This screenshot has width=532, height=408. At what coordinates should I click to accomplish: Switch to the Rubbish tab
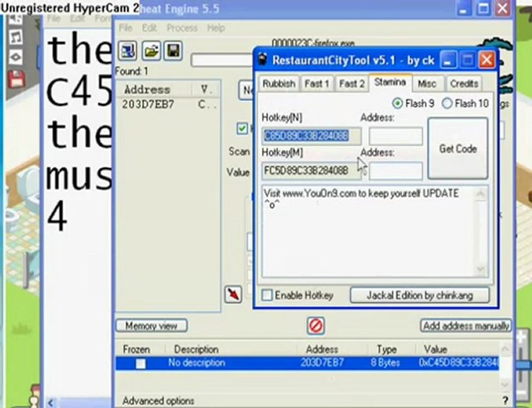(279, 83)
